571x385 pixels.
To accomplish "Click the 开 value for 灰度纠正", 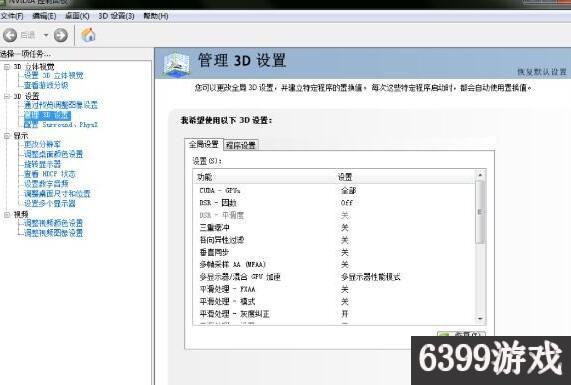I will coord(344,314).
